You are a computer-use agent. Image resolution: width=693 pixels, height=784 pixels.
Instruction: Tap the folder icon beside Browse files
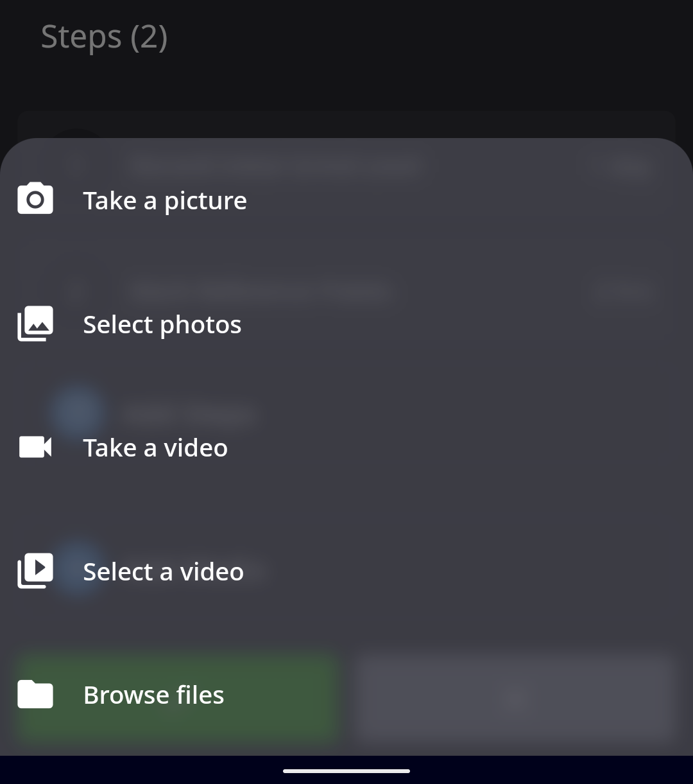tap(35, 694)
